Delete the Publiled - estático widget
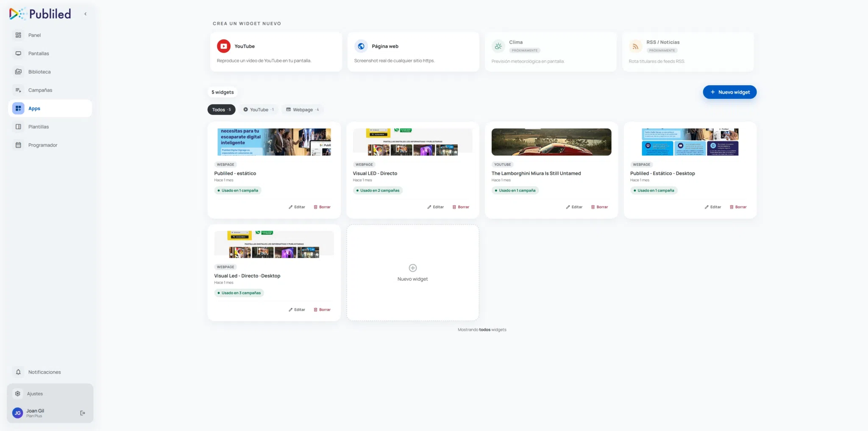 click(x=322, y=207)
